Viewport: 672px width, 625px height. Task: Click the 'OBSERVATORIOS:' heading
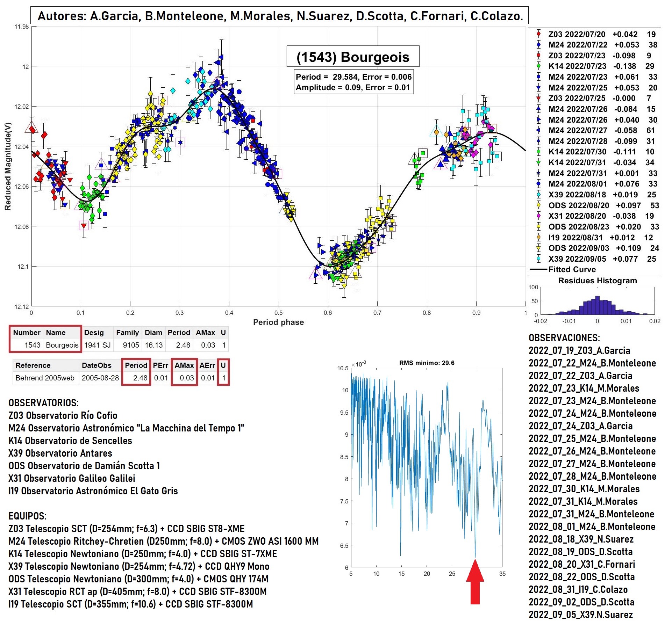(x=44, y=403)
